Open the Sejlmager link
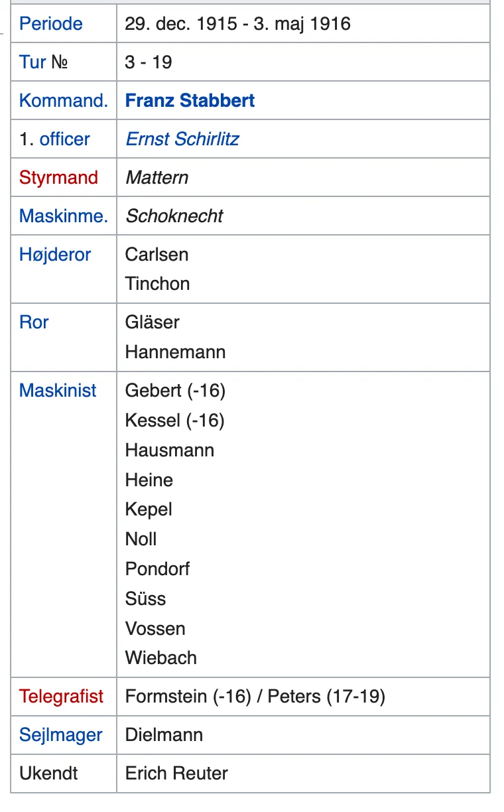The image size is (504, 812). pyautogui.click(x=60, y=735)
